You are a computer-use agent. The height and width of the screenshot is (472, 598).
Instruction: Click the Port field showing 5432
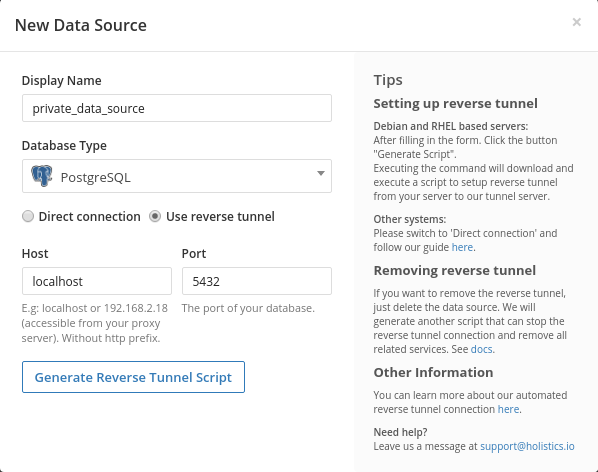257,281
